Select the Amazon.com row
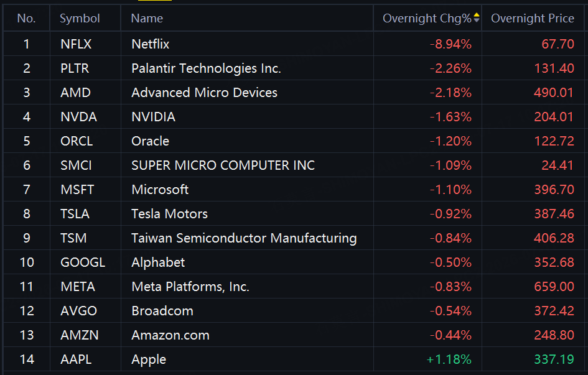Viewport: 588px width, 375px height. (x=294, y=335)
